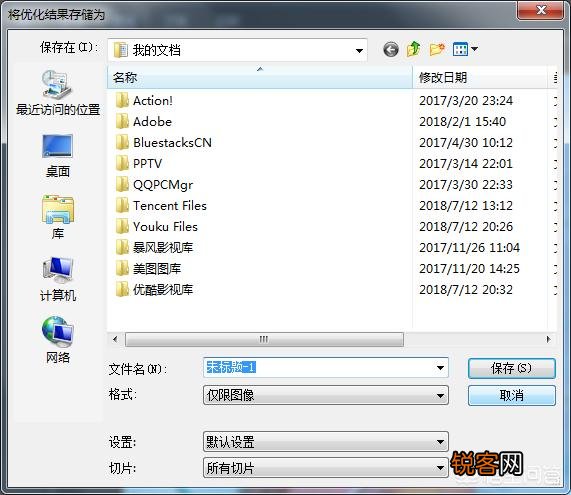
Task: Click the 保存(S) button
Action: click(512, 368)
